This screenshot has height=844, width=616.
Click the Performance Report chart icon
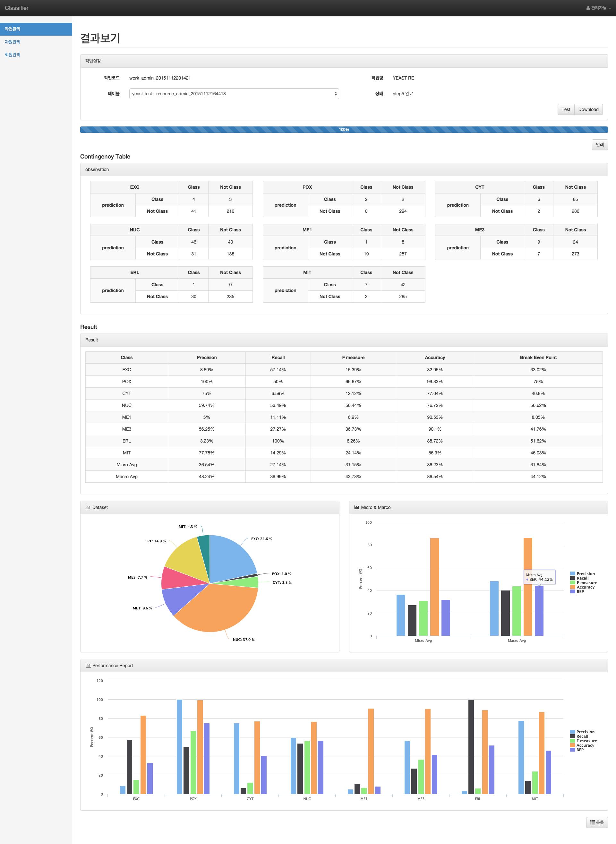pyautogui.click(x=88, y=665)
